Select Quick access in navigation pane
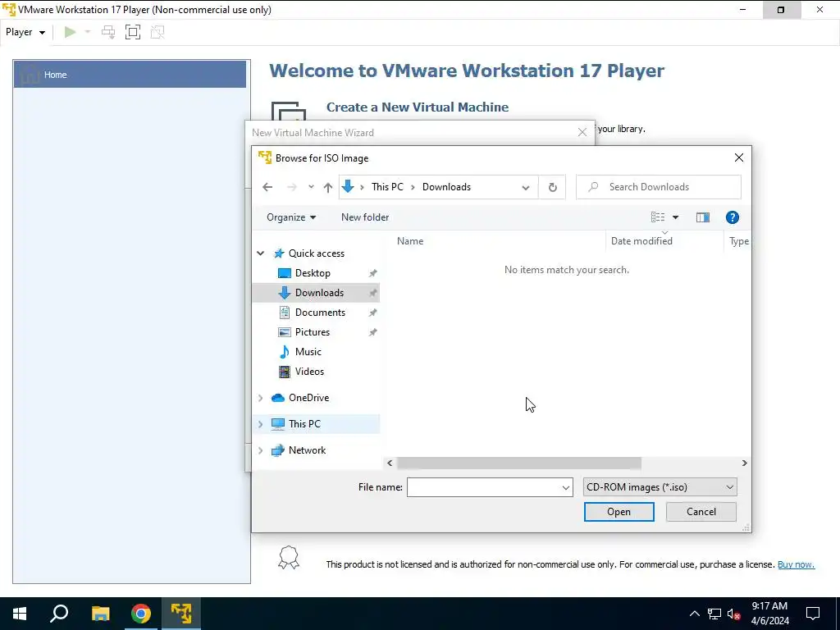The width and height of the screenshot is (840, 630). tap(316, 253)
